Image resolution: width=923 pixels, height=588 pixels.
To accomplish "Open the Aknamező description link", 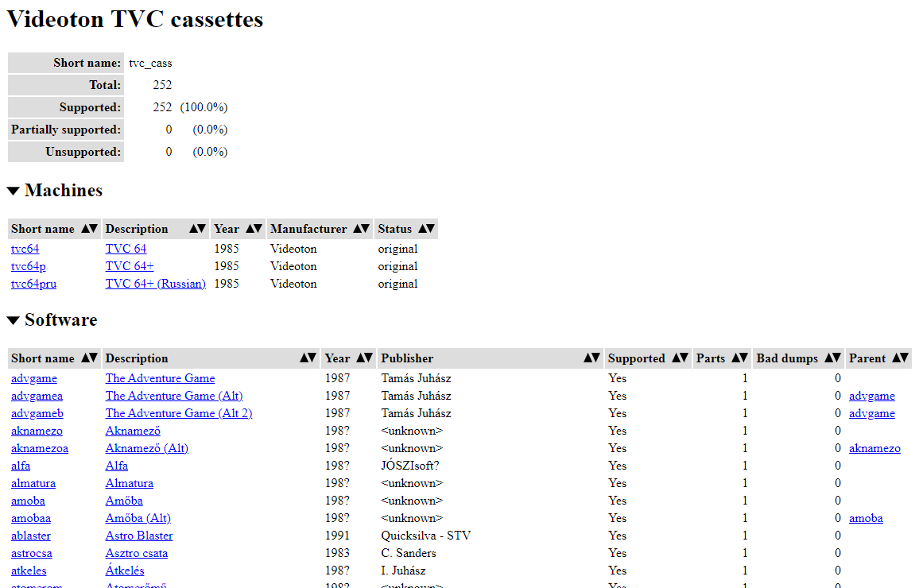I will tap(133, 431).
